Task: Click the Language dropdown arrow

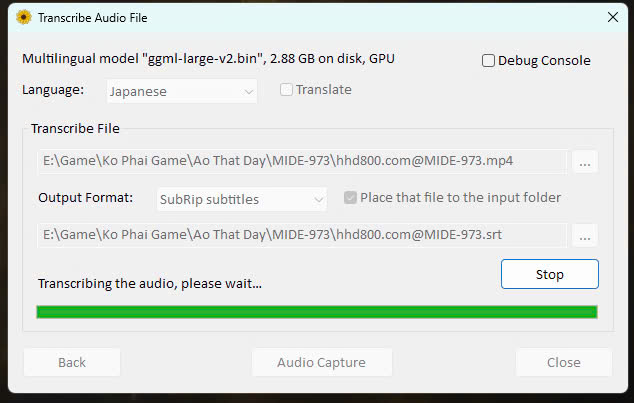Action: click(248, 91)
